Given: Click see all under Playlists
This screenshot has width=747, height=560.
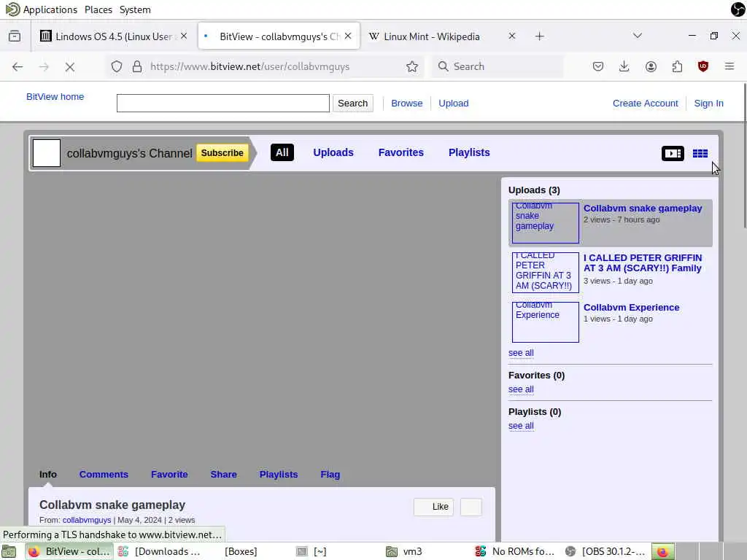Looking at the screenshot, I should 521,426.
